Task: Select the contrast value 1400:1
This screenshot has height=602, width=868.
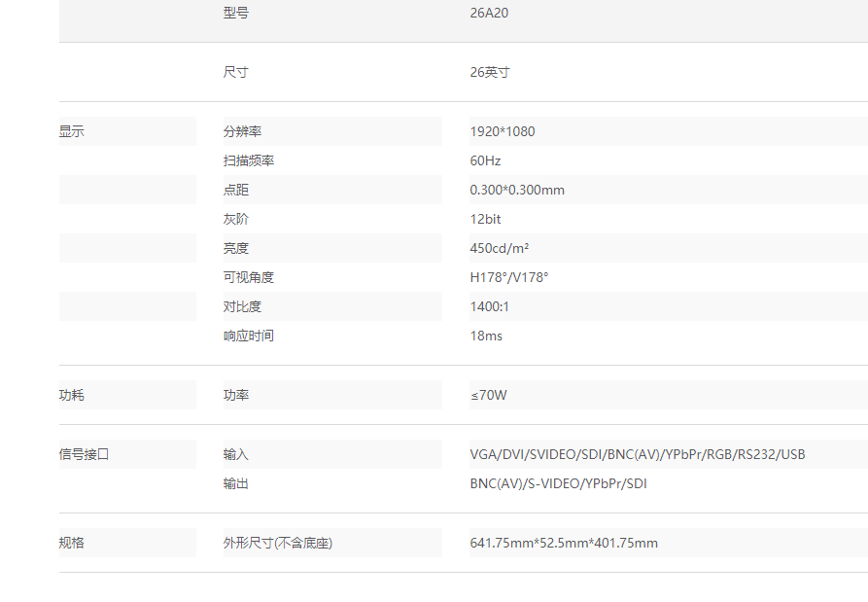Action: [x=489, y=306]
